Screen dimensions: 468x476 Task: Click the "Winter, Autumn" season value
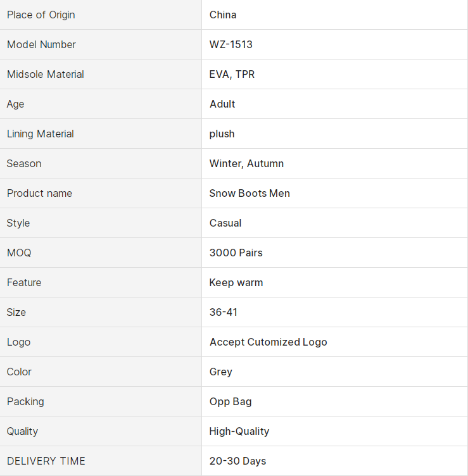[246, 163]
